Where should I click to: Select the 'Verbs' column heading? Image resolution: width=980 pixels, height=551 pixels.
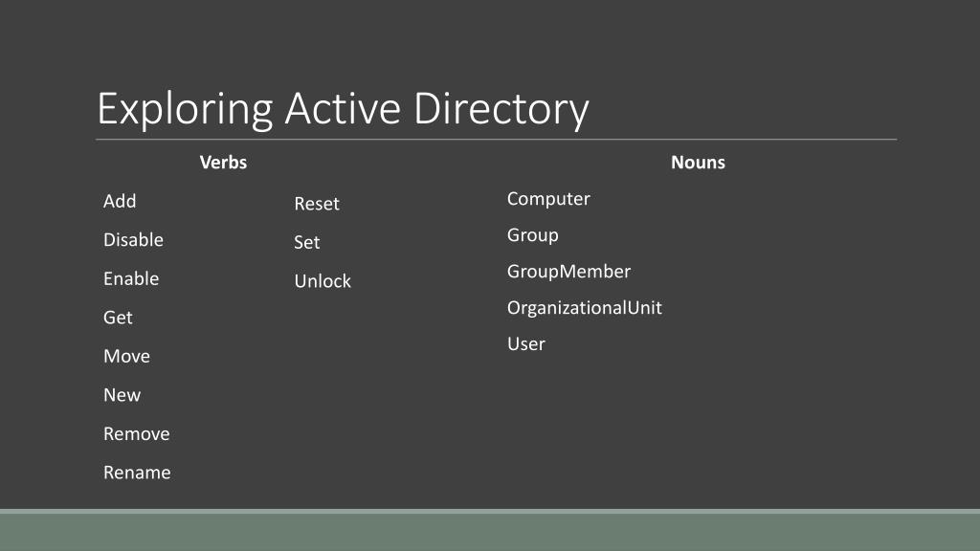point(223,163)
